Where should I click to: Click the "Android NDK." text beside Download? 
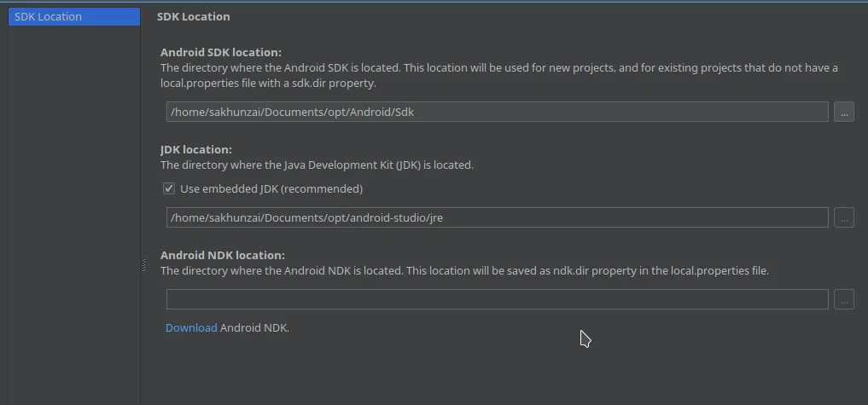coord(254,327)
